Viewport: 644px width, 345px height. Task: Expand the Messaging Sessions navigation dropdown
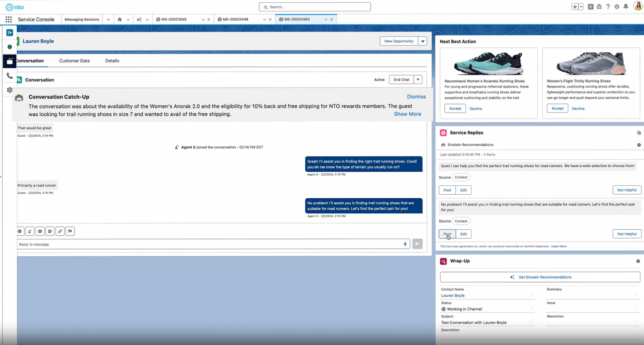click(x=108, y=19)
